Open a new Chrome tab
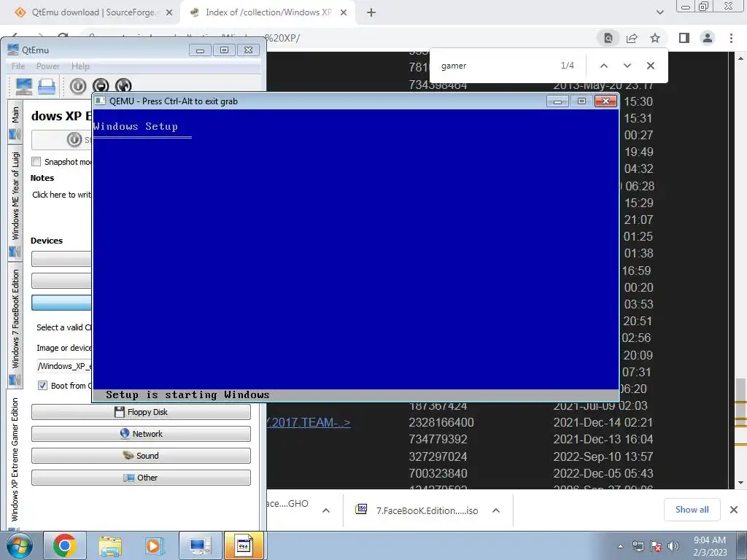 [371, 13]
